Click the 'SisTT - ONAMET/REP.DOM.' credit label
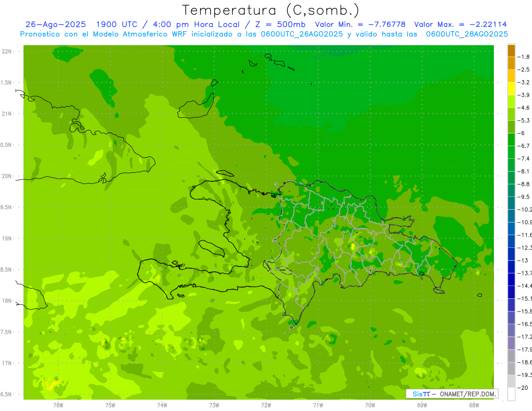The width and height of the screenshot is (532, 411). (x=452, y=394)
